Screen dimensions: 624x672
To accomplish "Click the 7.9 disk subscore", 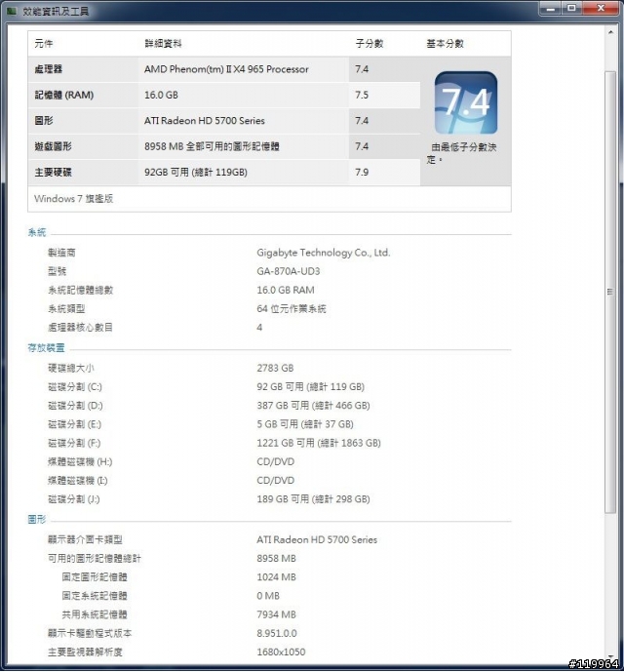I will (x=362, y=172).
